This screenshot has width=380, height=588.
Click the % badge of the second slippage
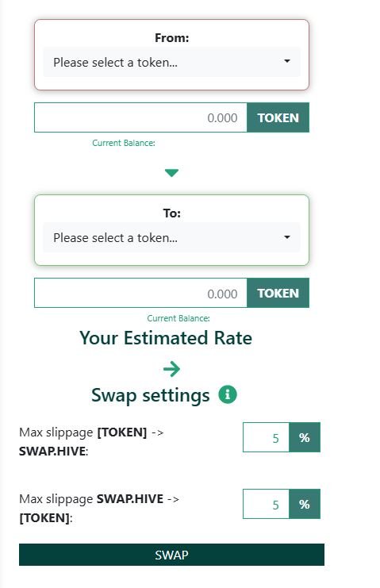[305, 504]
